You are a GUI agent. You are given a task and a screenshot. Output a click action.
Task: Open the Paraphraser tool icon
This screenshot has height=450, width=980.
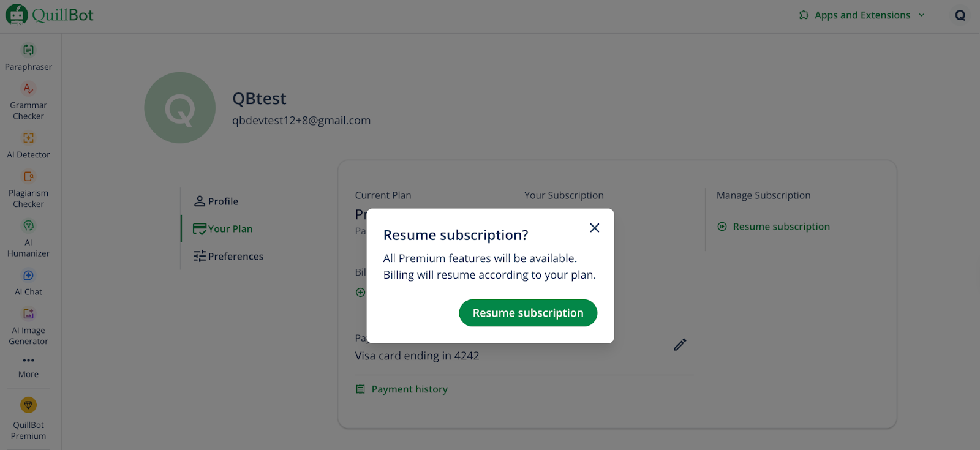point(28,50)
